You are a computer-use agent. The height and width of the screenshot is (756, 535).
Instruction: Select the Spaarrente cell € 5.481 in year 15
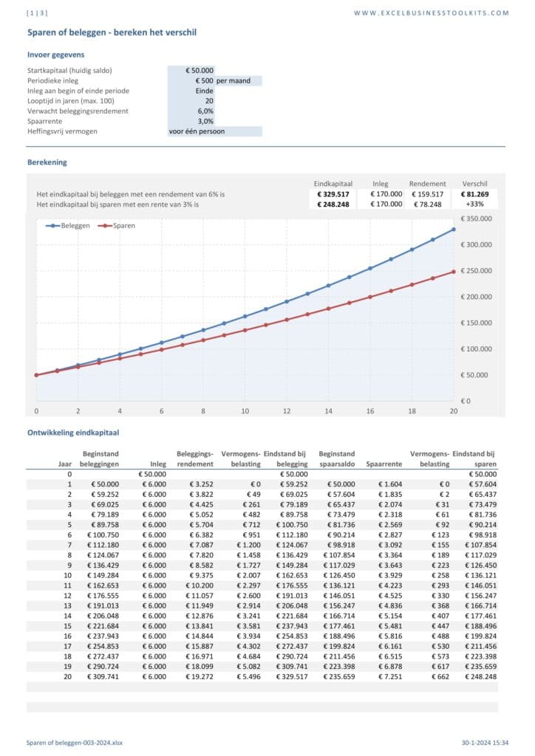[389, 626]
